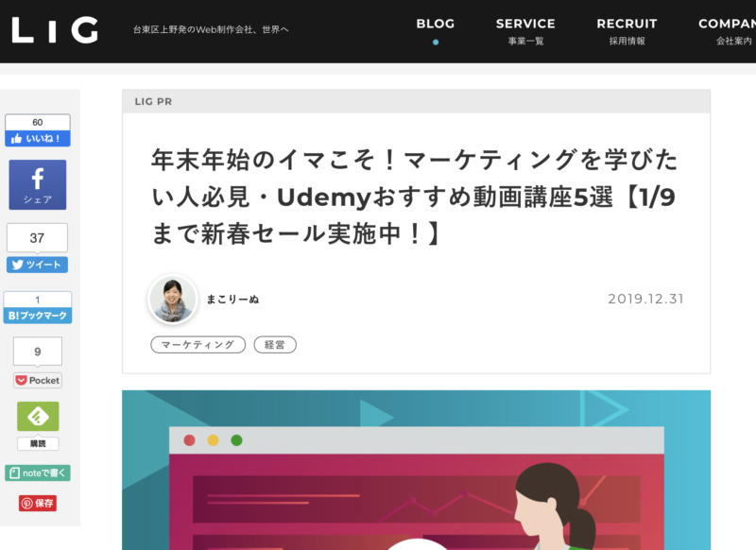Click the Hatena B!ブックマーク button

pos(38,316)
